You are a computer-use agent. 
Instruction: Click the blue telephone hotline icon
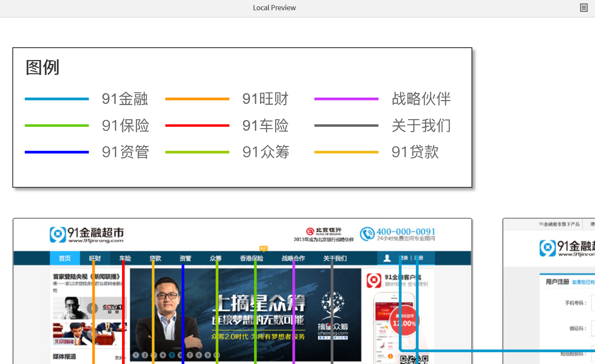coord(367,234)
